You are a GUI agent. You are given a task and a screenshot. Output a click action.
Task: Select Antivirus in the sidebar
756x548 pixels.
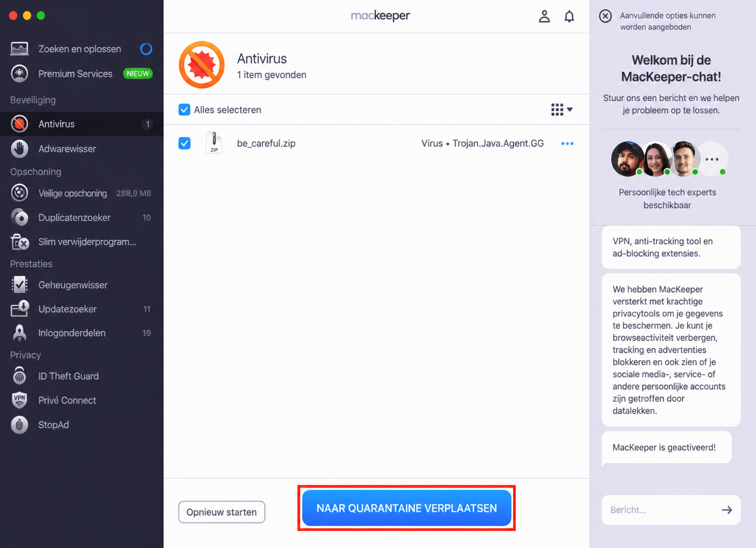point(82,124)
